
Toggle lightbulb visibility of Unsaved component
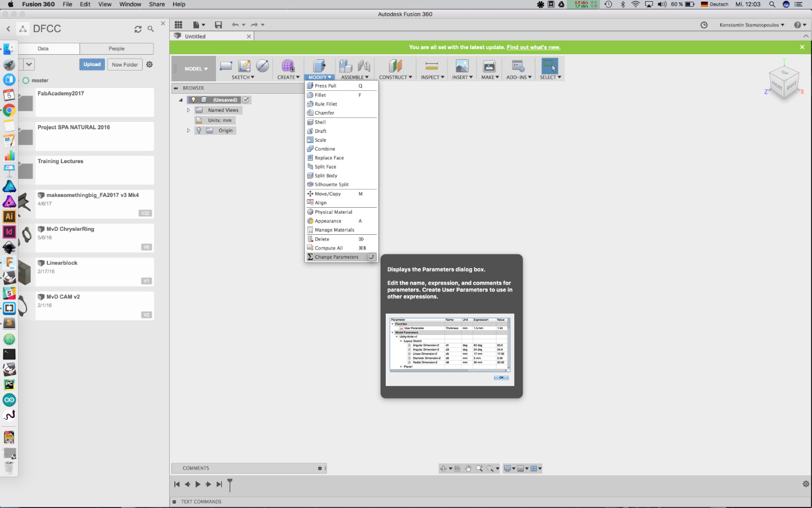(x=193, y=100)
